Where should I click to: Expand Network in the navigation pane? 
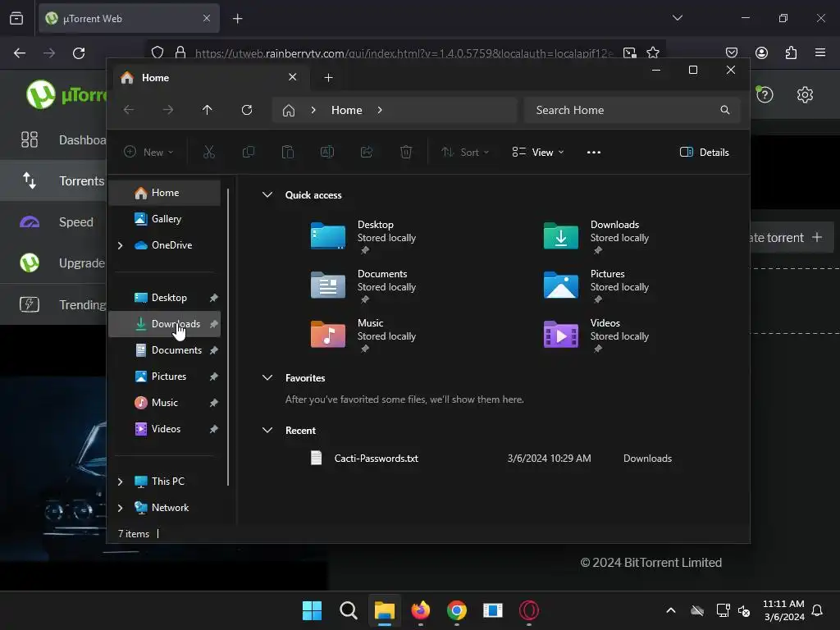[x=120, y=508]
